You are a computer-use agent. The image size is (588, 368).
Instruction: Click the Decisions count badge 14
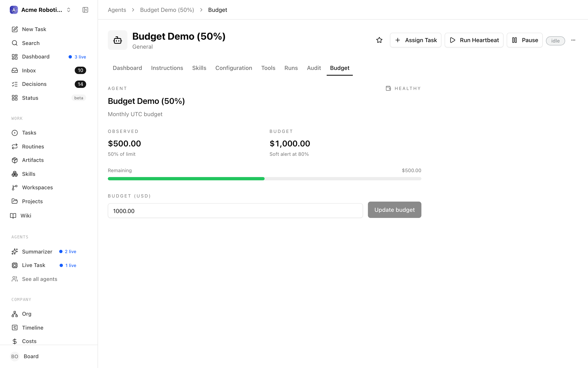[x=80, y=84]
